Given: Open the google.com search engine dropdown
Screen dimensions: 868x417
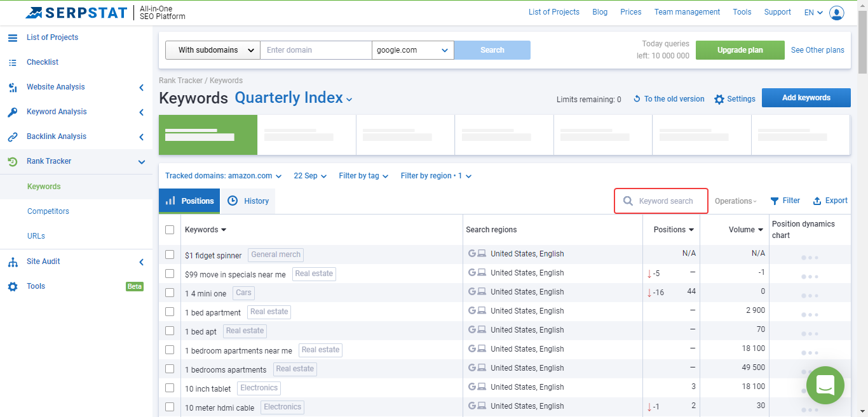Looking at the screenshot, I should (x=413, y=50).
